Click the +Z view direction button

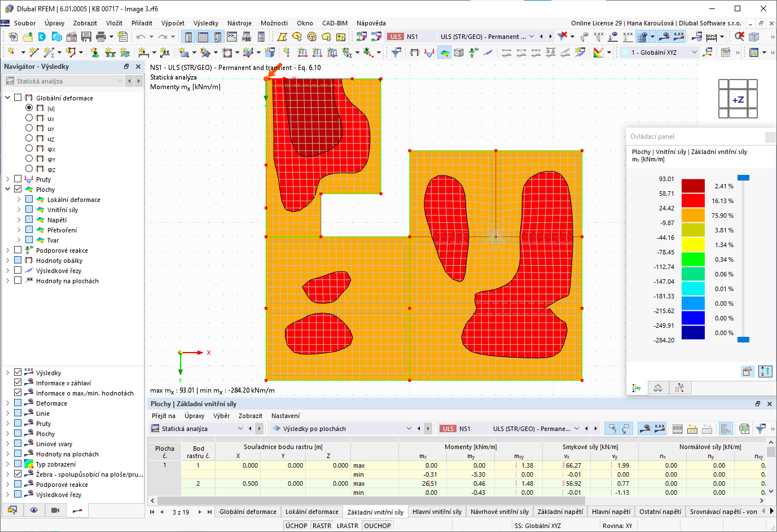738,99
